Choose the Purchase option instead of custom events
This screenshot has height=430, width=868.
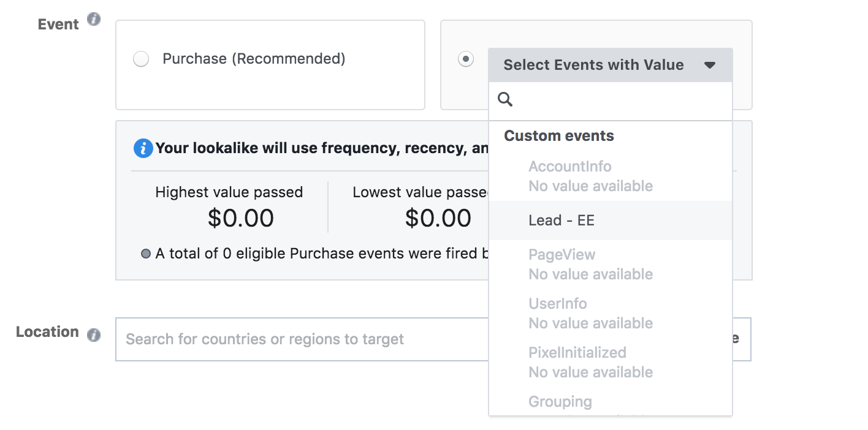click(x=140, y=59)
